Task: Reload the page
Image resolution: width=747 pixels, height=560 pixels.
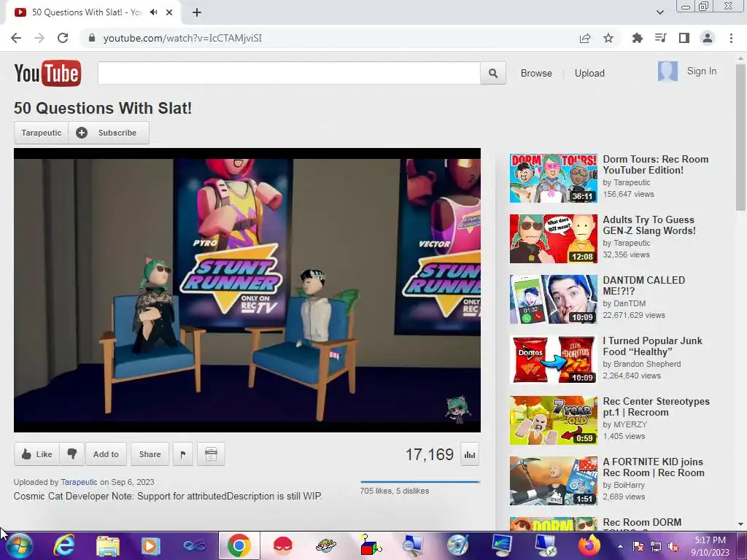Action: tap(63, 38)
